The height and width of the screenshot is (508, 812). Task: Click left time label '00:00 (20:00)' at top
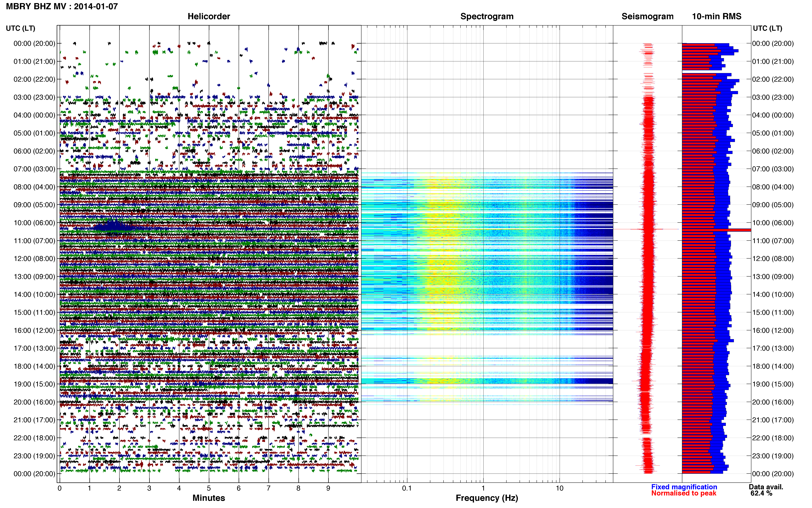(x=34, y=43)
